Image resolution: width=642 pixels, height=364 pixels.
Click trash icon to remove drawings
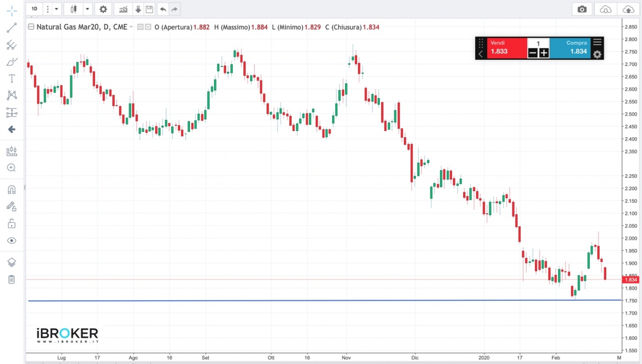(12, 279)
